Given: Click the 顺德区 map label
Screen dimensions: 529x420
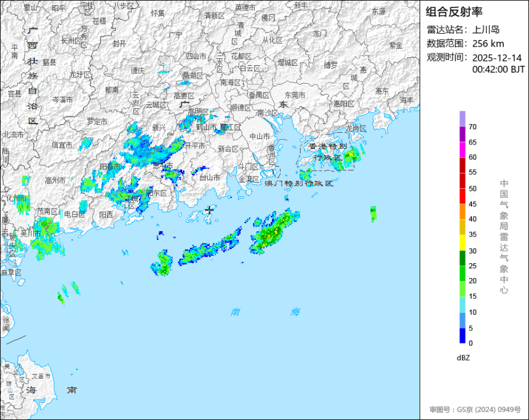Looking at the screenshot, I should 241,108.
